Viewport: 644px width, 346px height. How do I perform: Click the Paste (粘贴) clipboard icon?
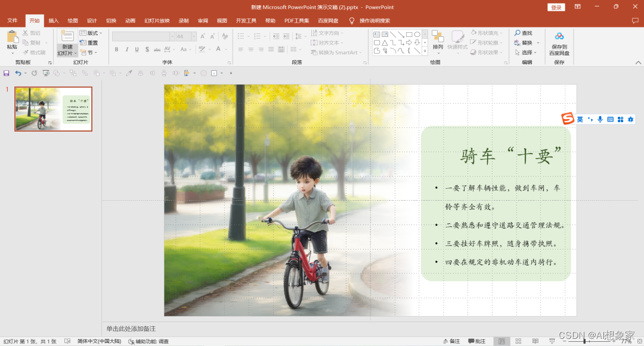[13, 38]
